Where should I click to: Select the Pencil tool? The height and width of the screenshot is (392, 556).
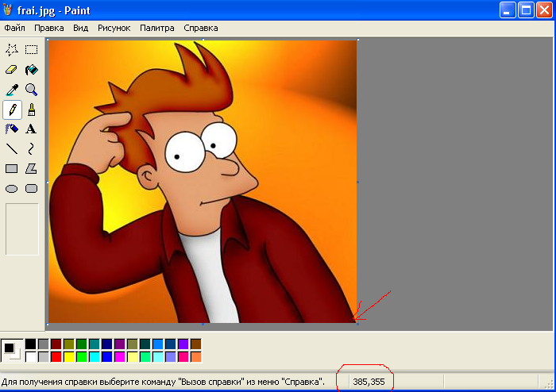[x=12, y=110]
